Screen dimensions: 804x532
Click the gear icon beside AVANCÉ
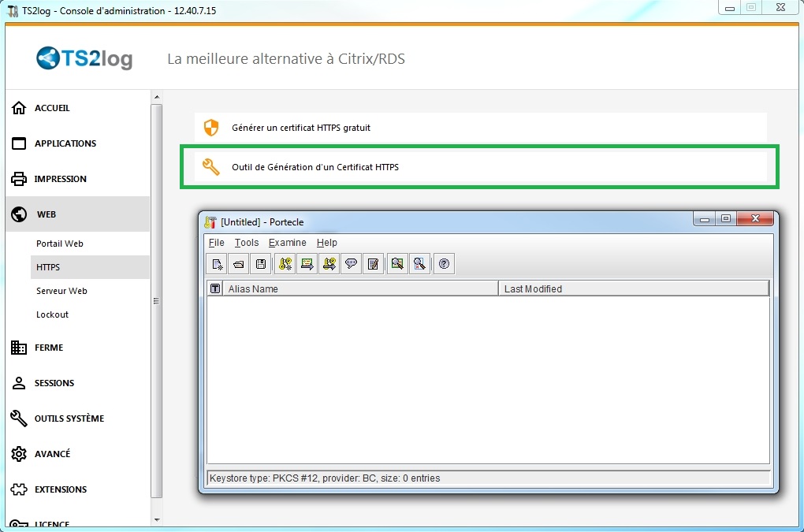point(19,454)
